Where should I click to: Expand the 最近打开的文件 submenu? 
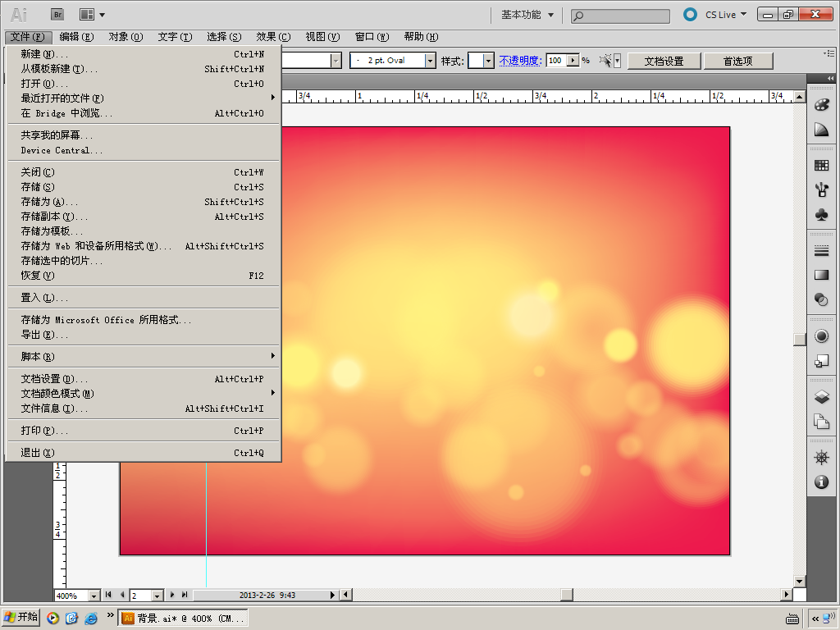[x=272, y=98]
